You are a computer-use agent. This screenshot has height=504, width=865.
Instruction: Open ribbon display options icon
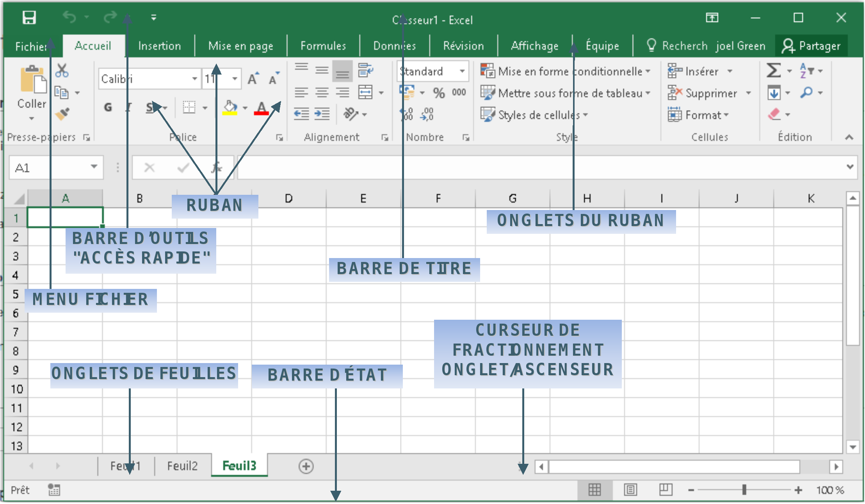pos(712,18)
